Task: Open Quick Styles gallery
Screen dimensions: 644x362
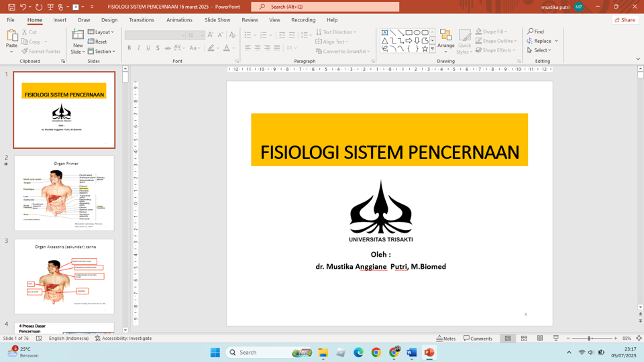Action: 464,42
